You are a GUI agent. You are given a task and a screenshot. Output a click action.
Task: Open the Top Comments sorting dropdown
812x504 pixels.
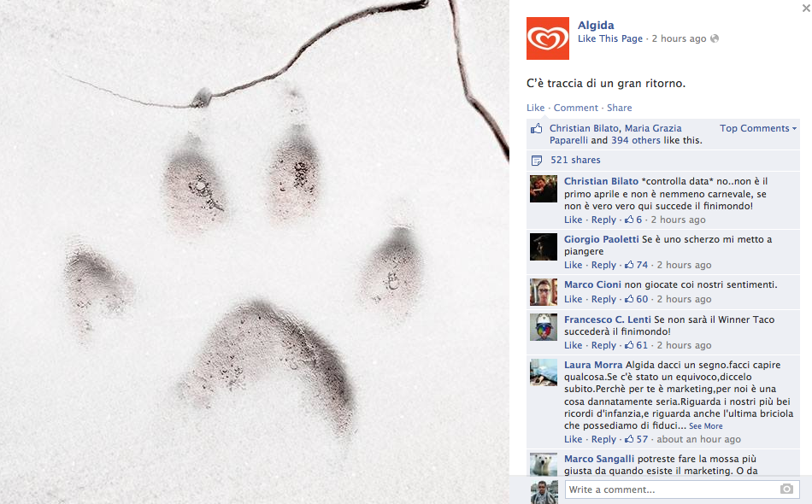758,128
